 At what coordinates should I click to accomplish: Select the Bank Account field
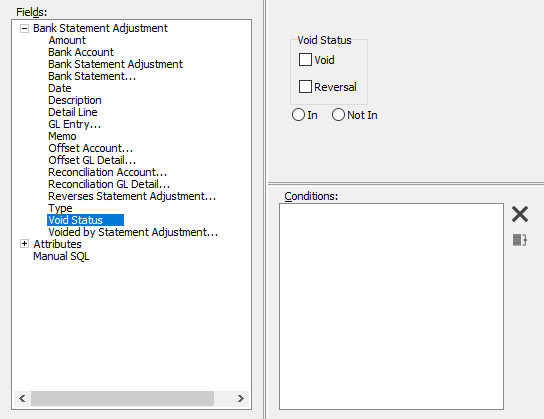click(81, 52)
